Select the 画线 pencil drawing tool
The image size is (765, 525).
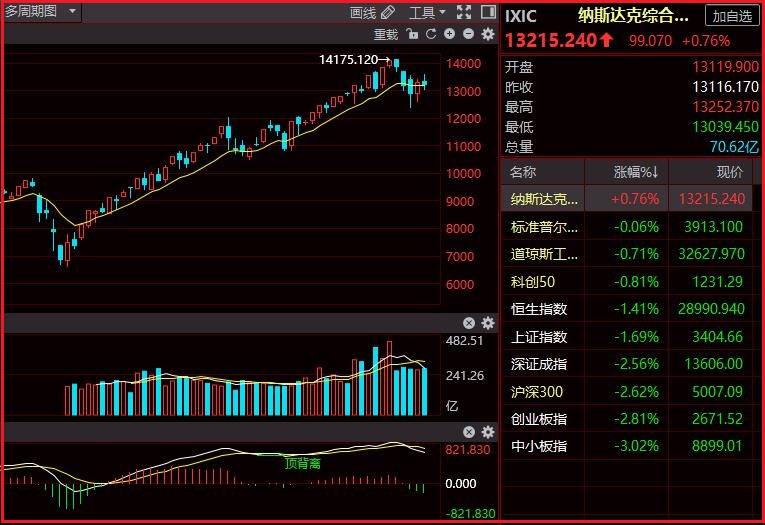point(372,13)
